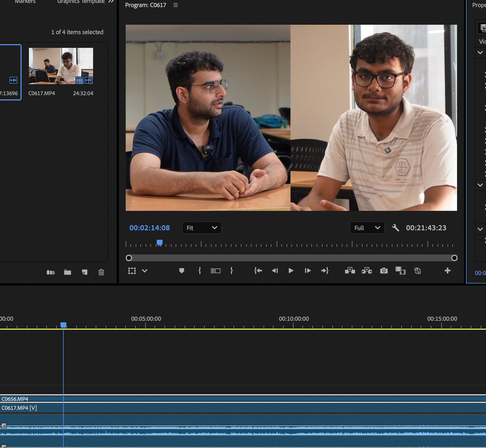486x448 pixels.
Task: Click the Properties panel tab
Action: [x=479, y=5]
